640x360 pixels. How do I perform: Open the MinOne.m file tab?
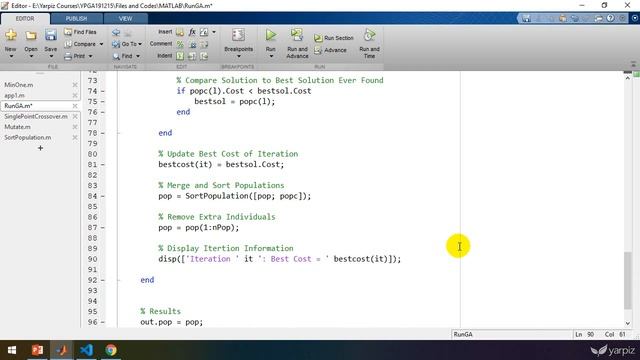pyautogui.click(x=19, y=85)
